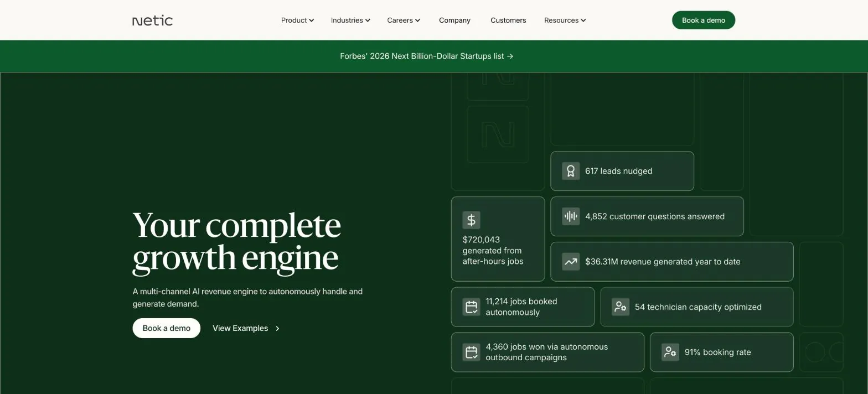Screen dimensions: 868x394
Task: Open the Careers menu
Action: [404, 20]
